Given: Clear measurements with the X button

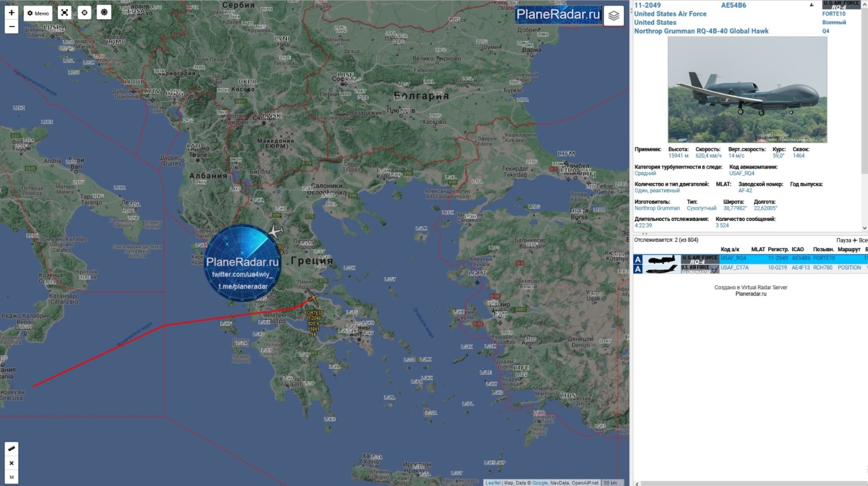Looking at the screenshot, I should pyautogui.click(x=12, y=463).
